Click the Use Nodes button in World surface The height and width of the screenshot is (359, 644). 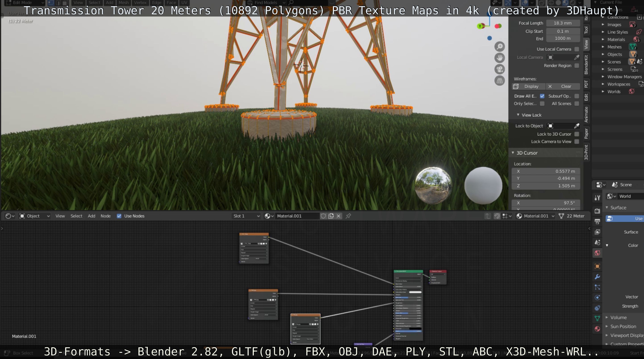click(625, 219)
